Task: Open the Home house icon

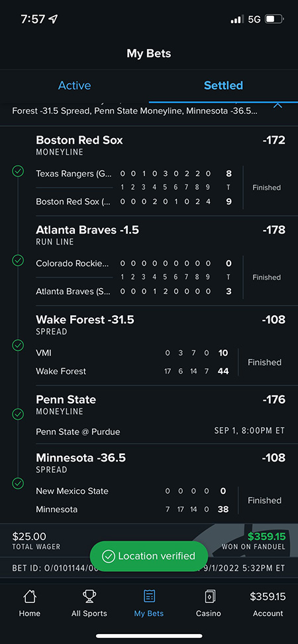Action: click(30, 596)
